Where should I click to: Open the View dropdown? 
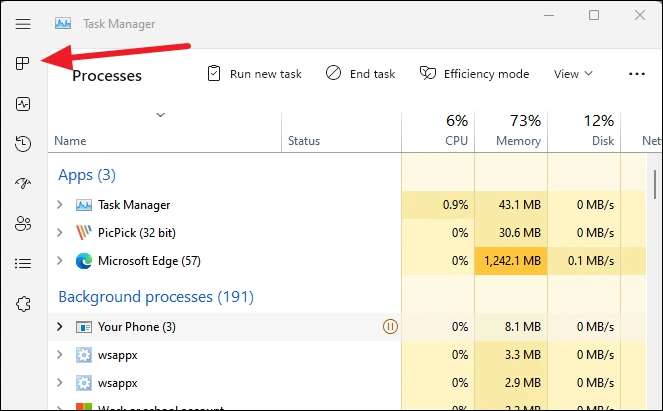pos(573,74)
